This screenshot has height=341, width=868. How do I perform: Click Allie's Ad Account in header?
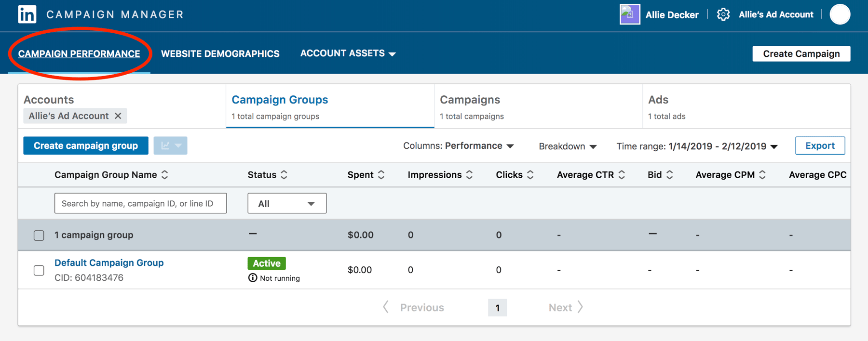(x=776, y=14)
